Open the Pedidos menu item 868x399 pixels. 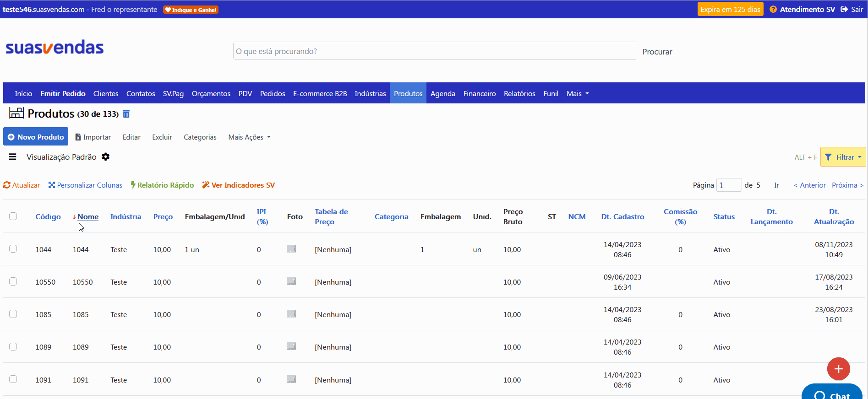(273, 93)
